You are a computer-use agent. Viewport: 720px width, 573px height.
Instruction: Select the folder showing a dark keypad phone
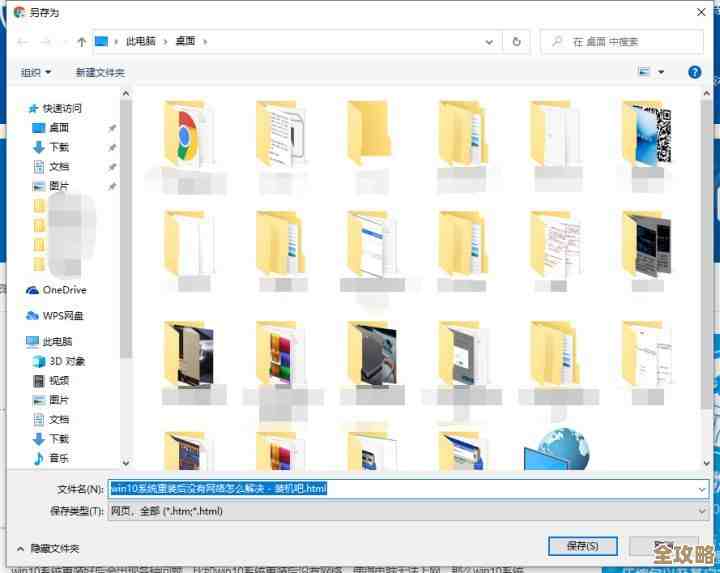647,244
